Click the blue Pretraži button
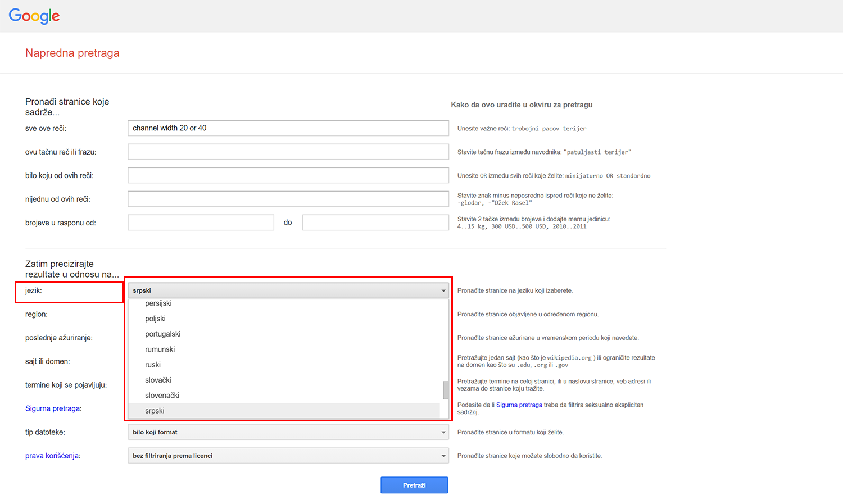The width and height of the screenshot is (843, 504). [x=414, y=485]
